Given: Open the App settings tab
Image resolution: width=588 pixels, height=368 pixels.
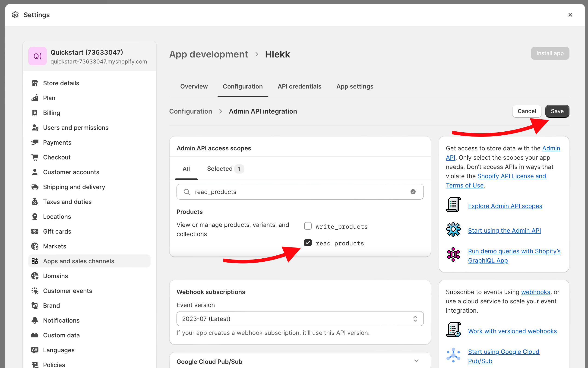Looking at the screenshot, I should tap(355, 86).
